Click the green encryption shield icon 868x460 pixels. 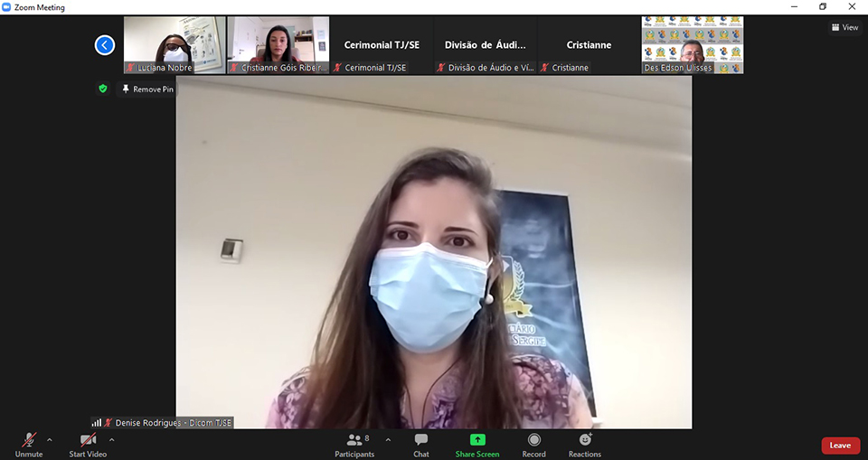point(103,89)
